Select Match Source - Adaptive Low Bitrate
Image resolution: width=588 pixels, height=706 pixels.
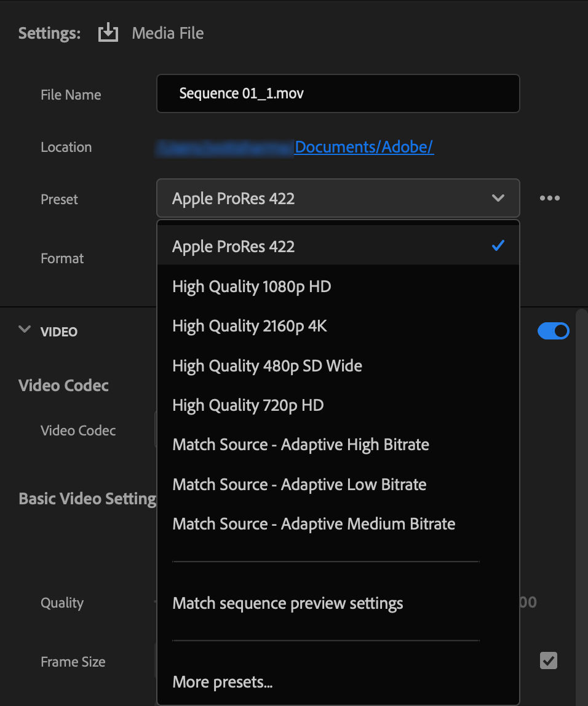tap(300, 484)
